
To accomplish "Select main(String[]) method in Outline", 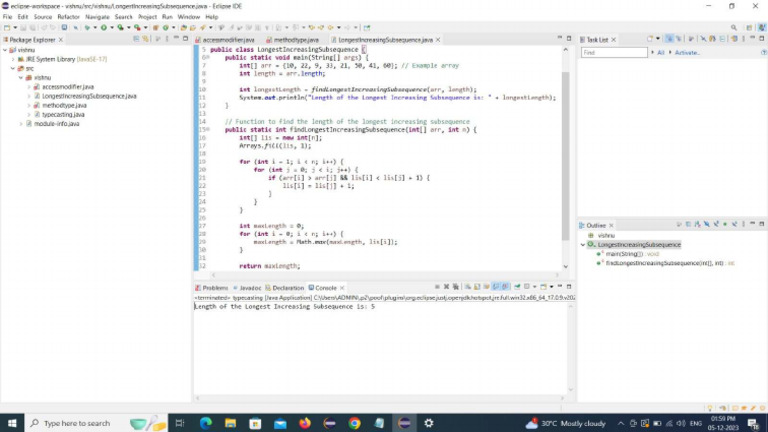I will (626, 254).
